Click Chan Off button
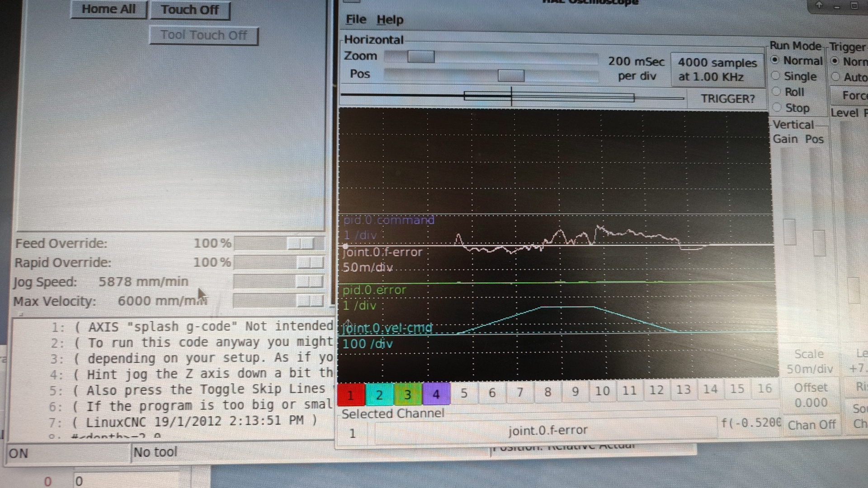 (x=811, y=425)
